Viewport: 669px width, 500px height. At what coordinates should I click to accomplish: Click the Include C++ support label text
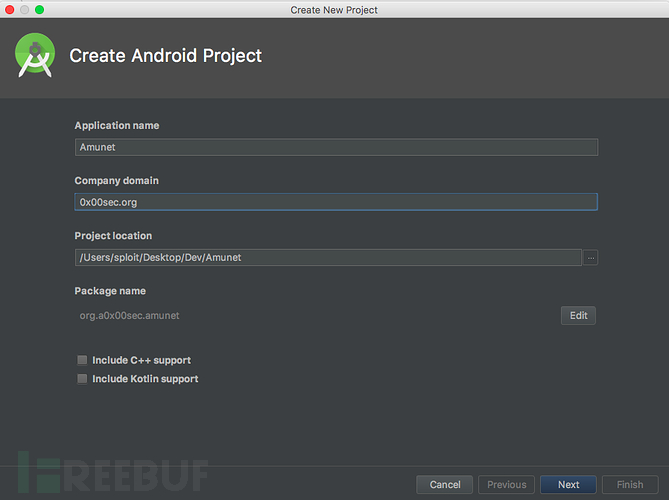[142, 360]
